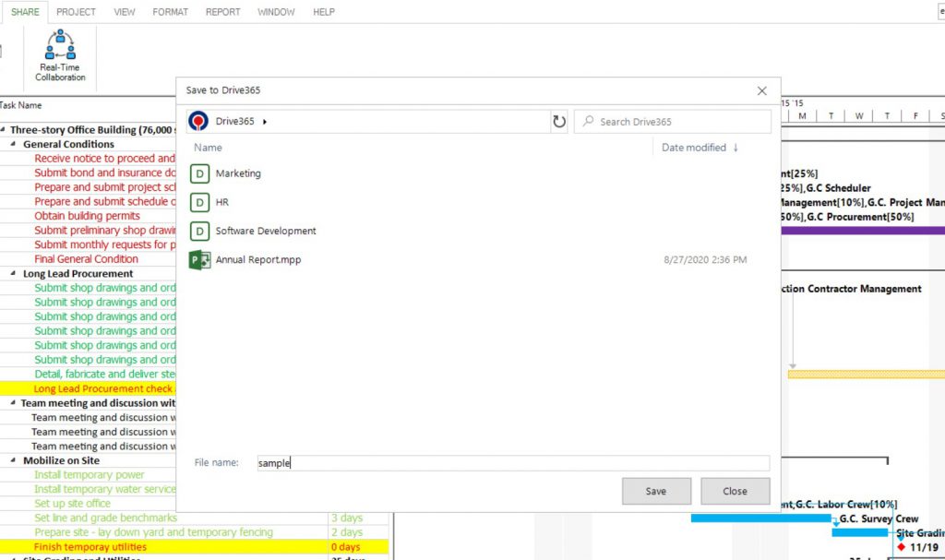Screen dimensions: 945x560
Task: Click the search magnifier icon
Action: [588, 122]
